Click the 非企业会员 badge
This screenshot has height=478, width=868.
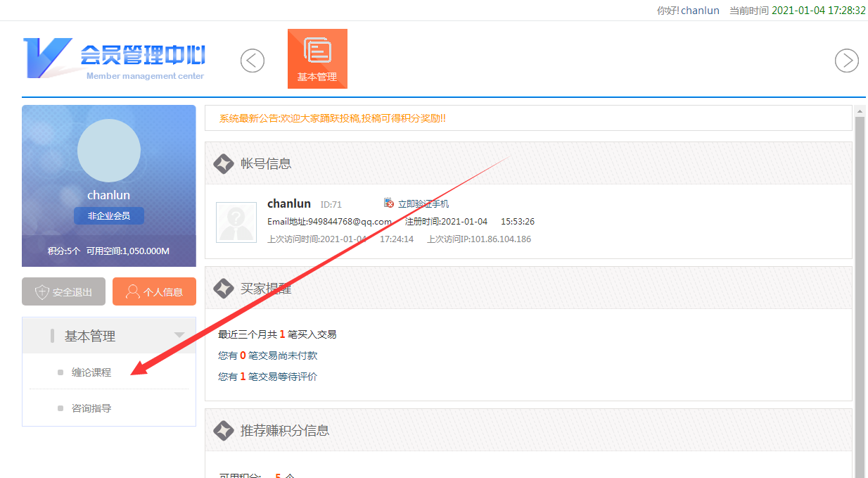tap(109, 215)
